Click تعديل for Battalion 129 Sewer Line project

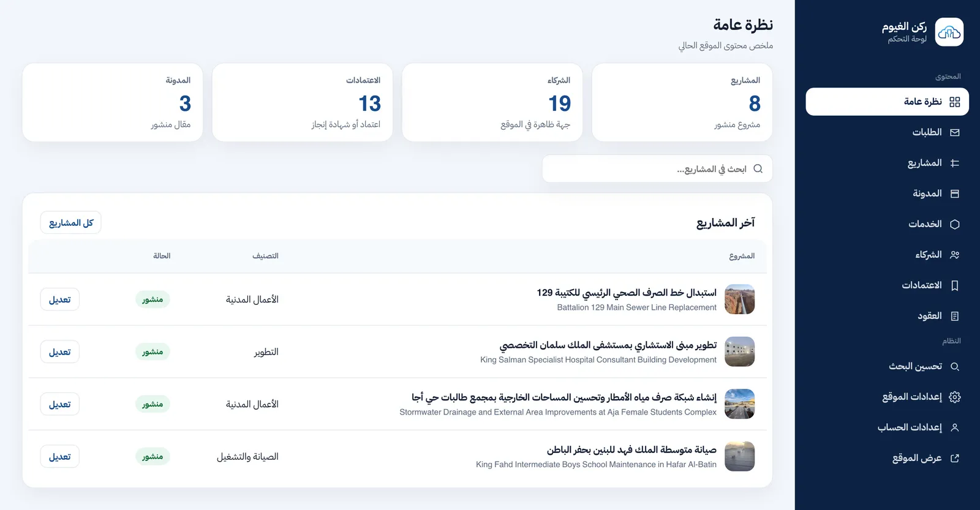pos(59,299)
